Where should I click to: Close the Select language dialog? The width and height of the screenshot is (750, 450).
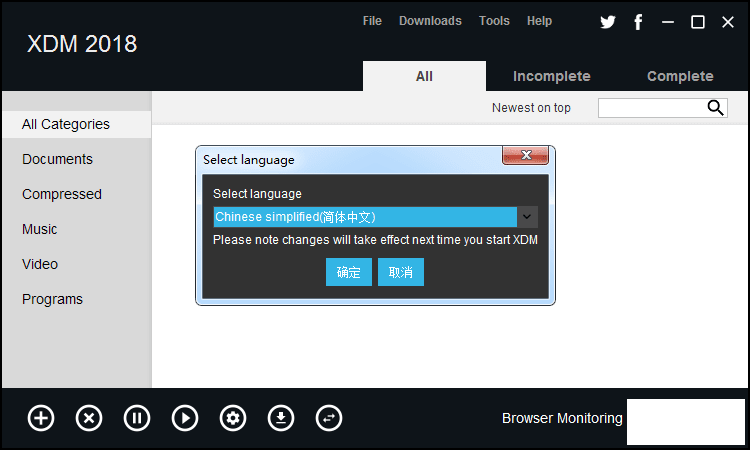(526, 155)
